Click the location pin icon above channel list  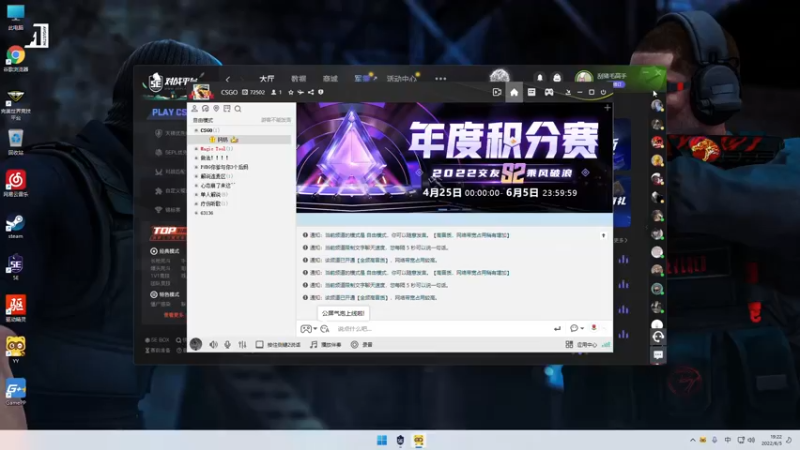(216, 109)
